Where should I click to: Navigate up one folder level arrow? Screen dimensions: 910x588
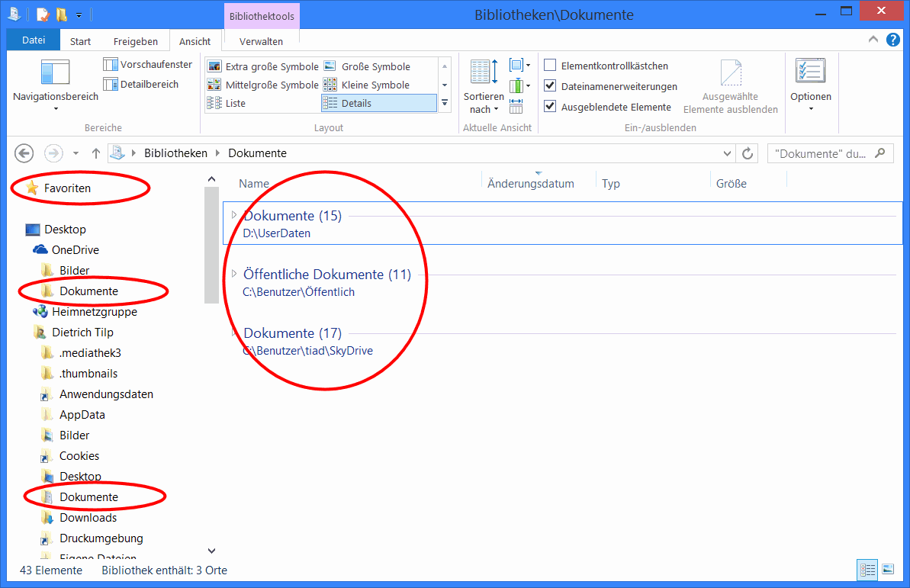coord(96,153)
